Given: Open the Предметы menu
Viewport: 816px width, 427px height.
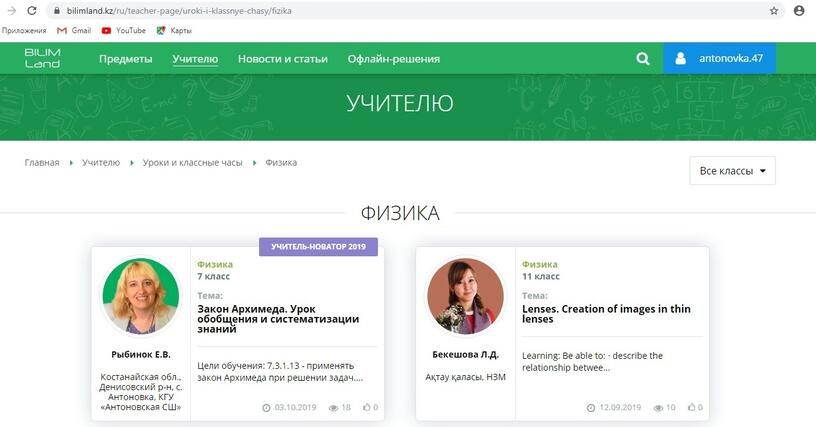Looking at the screenshot, I should [x=126, y=59].
